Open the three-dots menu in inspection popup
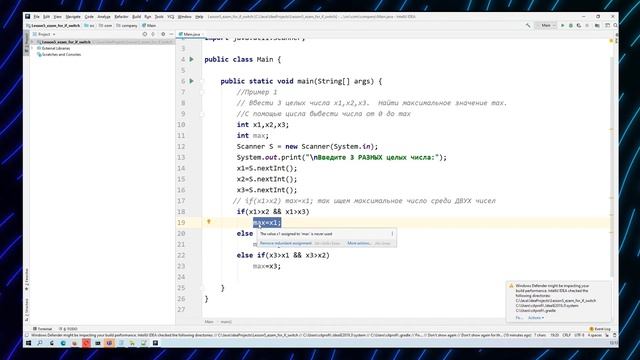Screen dimensions: 640x360 (392, 234)
